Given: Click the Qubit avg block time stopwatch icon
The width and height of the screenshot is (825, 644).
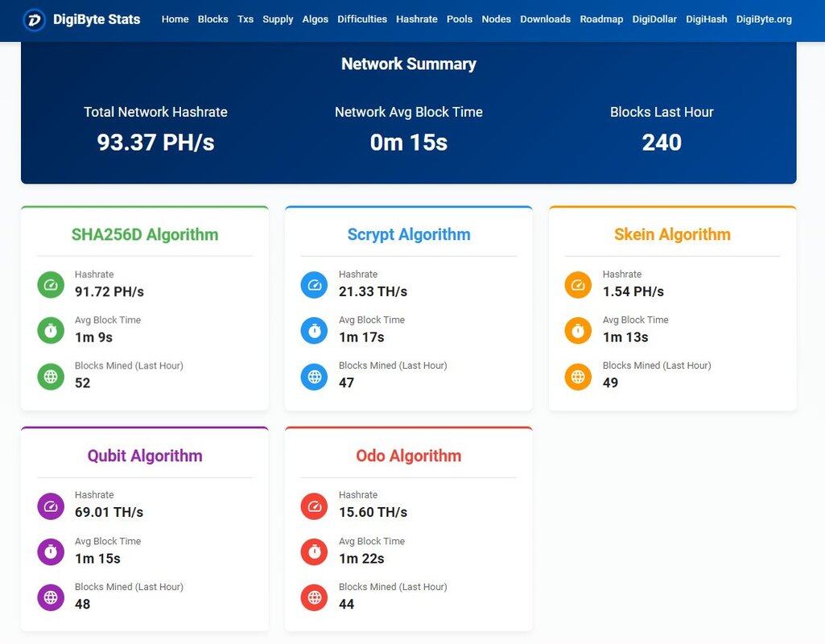Looking at the screenshot, I should click(51, 551).
